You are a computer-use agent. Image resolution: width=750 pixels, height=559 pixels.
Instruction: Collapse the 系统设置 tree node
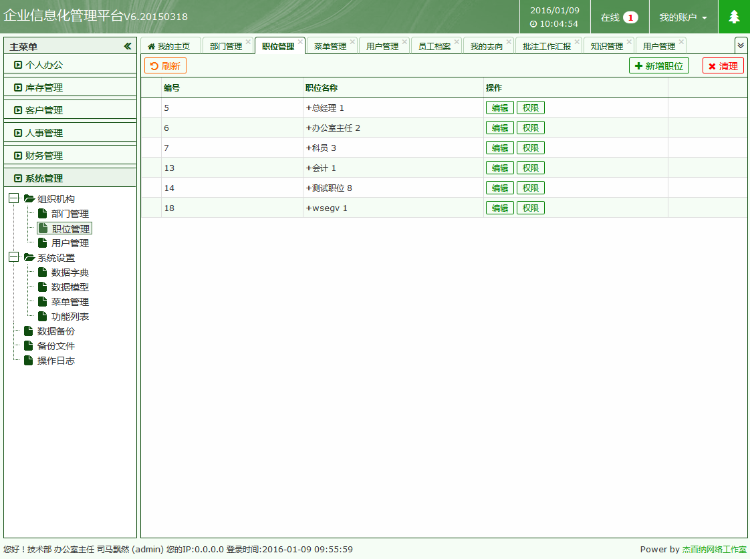coord(13,257)
